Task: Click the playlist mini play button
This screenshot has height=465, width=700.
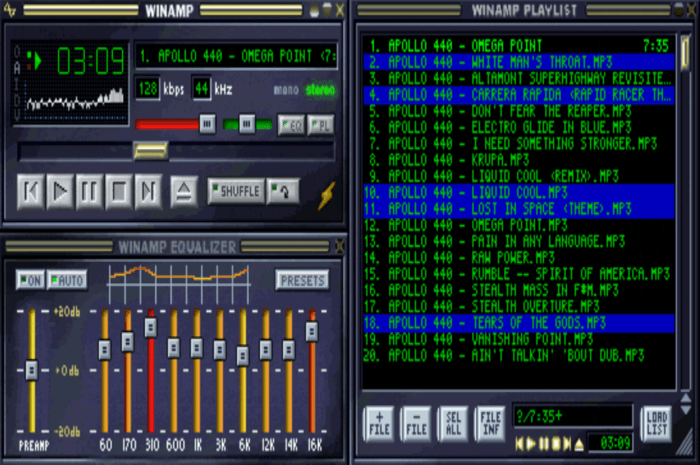Action: click(531, 444)
